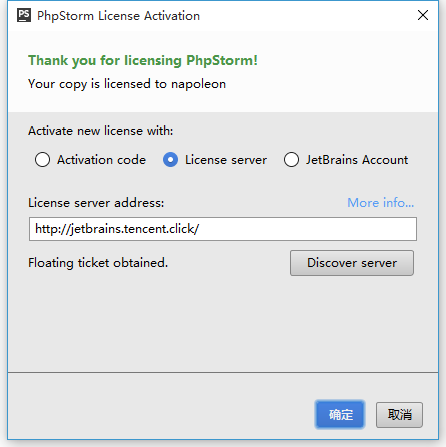Screen dimensions: 446x447
Task: Select the License server radio button
Action: [170, 160]
